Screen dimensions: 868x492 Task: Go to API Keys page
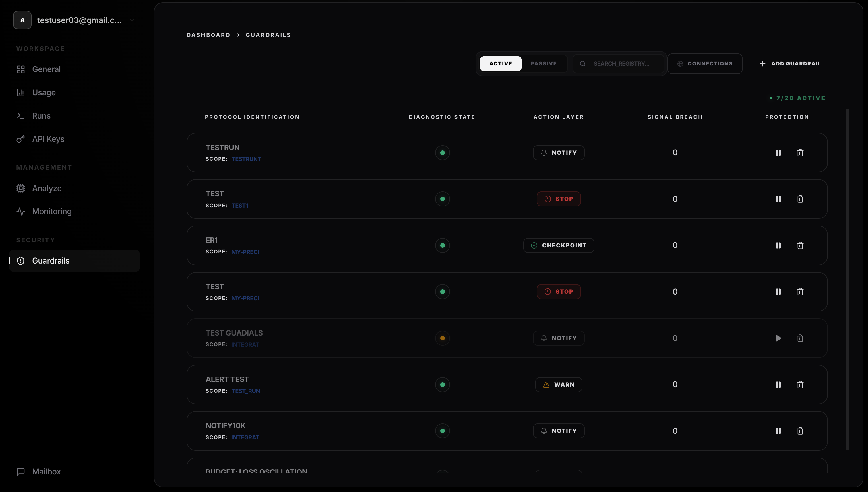48,139
